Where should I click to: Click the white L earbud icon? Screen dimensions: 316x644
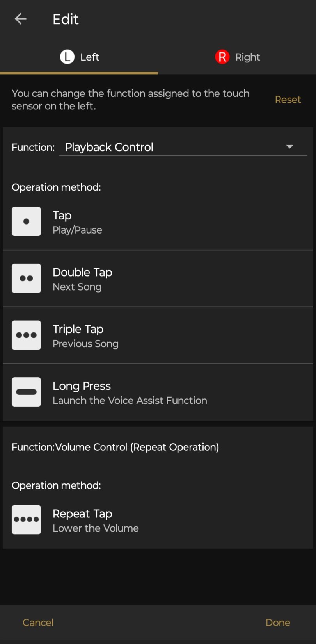[x=67, y=57]
